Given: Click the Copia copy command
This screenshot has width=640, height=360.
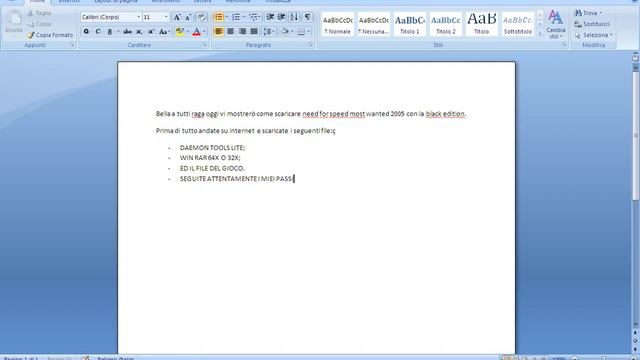Looking at the screenshot, I should coord(39,24).
